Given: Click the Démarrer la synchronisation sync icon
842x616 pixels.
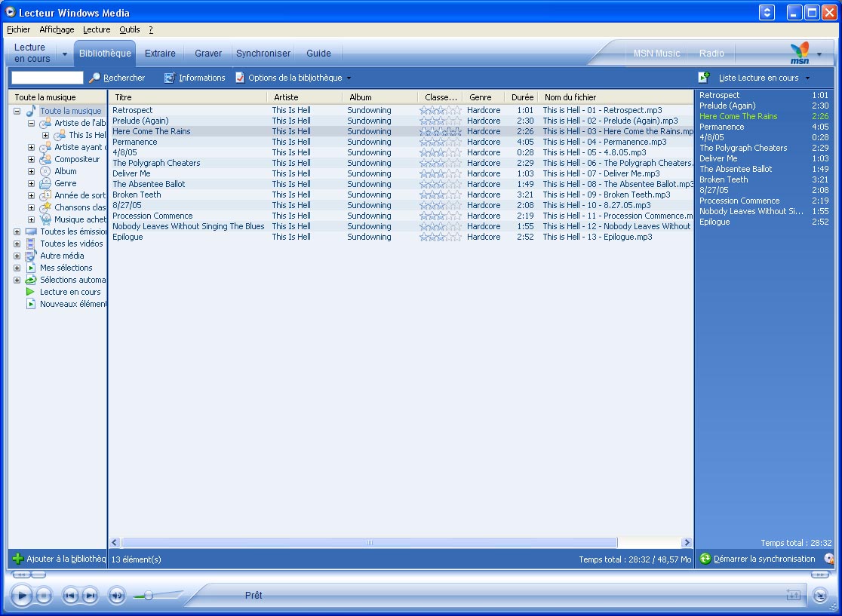Looking at the screenshot, I should coord(705,559).
